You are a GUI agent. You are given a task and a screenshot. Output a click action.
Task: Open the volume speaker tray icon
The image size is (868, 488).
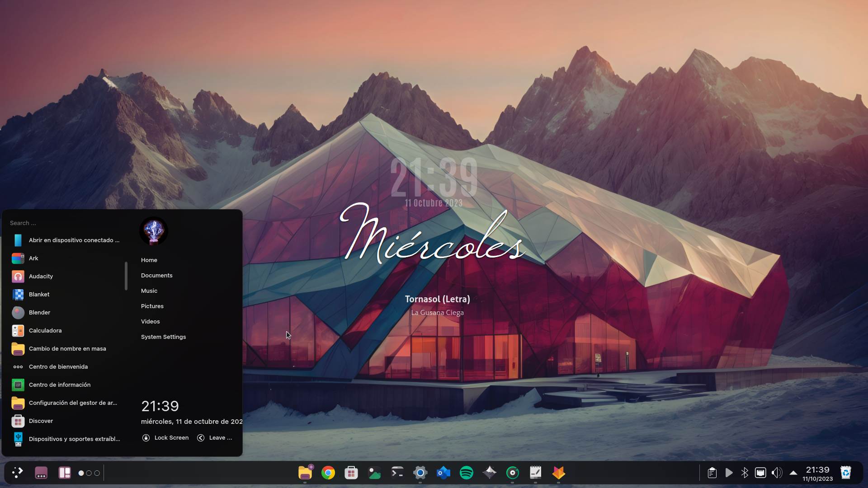(x=777, y=473)
